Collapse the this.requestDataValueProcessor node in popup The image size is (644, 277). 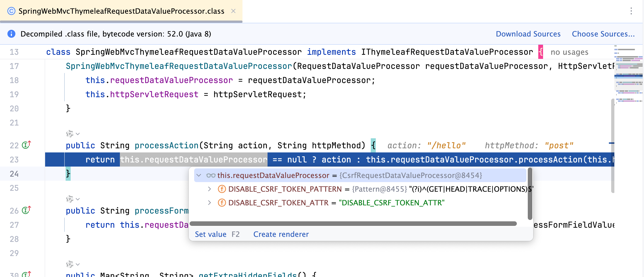point(199,175)
